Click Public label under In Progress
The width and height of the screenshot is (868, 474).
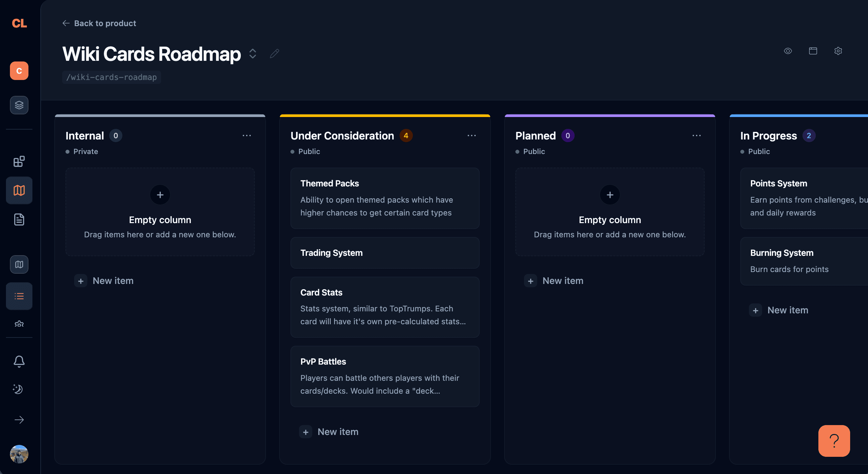coord(759,151)
